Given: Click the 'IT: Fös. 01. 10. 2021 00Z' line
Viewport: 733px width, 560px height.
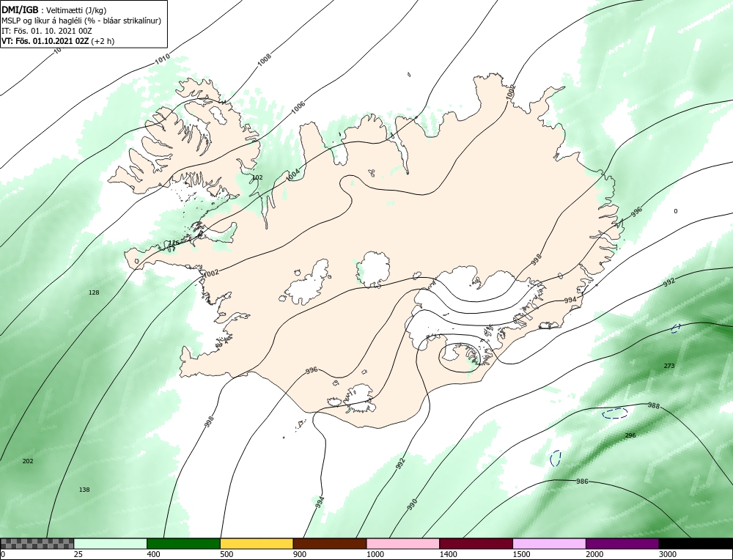Looking at the screenshot, I should tap(47, 31).
